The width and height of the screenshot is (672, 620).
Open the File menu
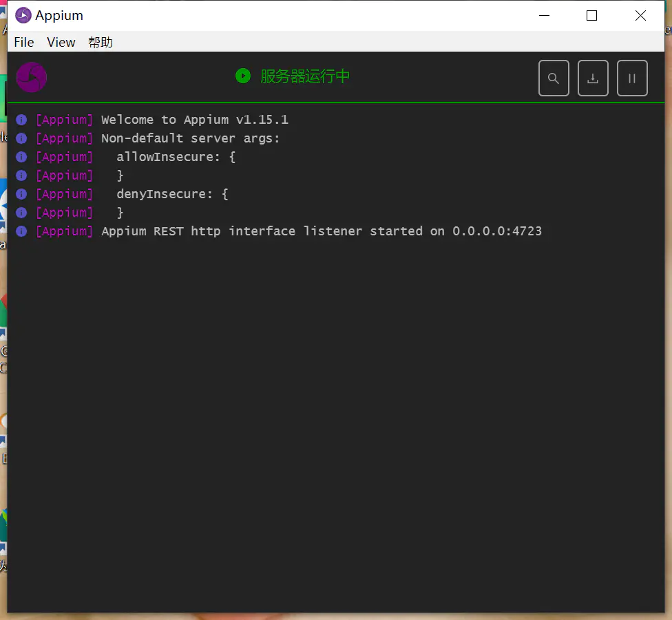point(24,42)
